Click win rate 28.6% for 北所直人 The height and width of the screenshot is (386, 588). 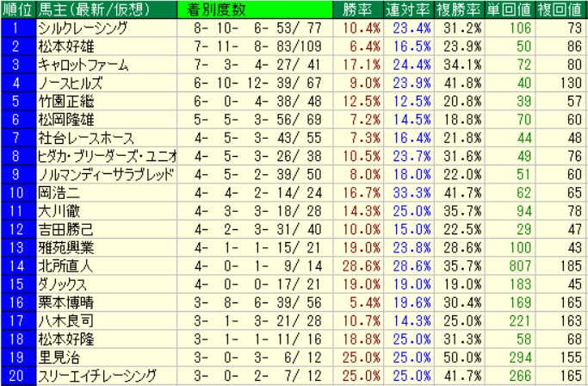[362, 266]
